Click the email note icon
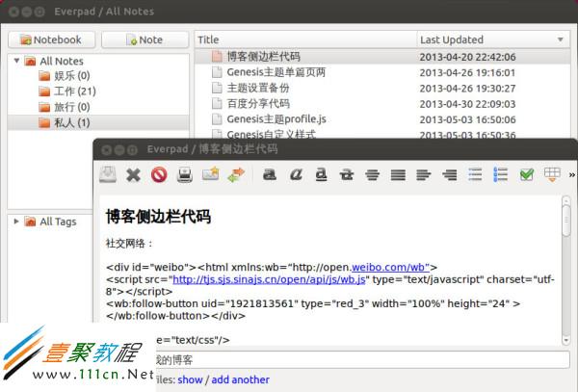The width and height of the screenshot is (578, 392). point(210,174)
